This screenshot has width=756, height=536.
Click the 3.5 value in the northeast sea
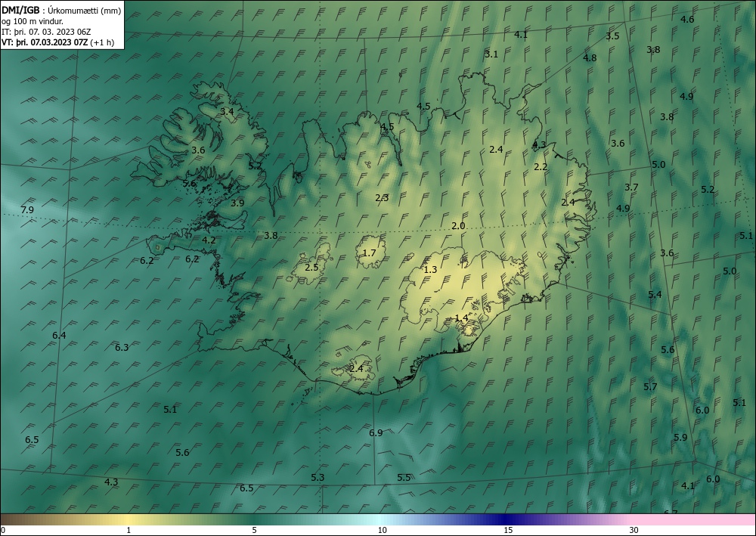(x=613, y=36)
